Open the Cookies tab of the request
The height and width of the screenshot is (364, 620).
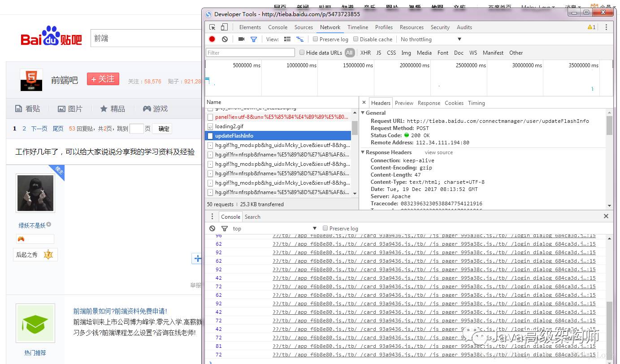tap(454, 103)
